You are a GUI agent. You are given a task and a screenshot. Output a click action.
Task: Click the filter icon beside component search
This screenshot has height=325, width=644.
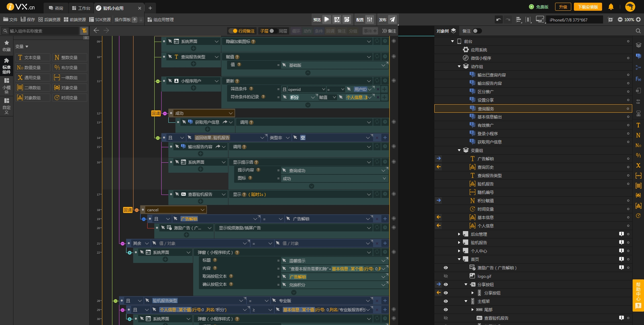[84, 31]
